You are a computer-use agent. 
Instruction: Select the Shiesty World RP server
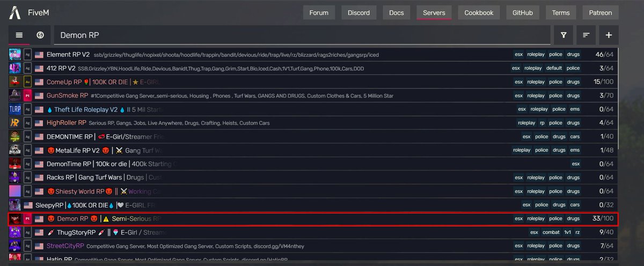click(x=313, y=191)
